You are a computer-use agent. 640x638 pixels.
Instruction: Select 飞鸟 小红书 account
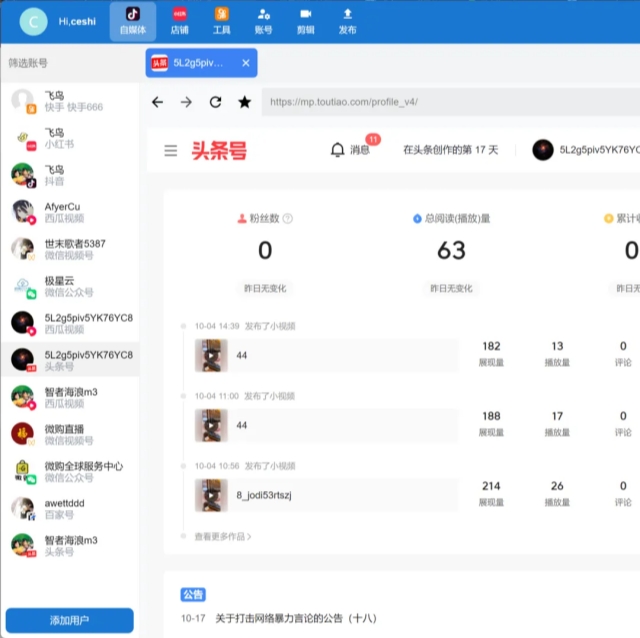(x=69, y=138)
